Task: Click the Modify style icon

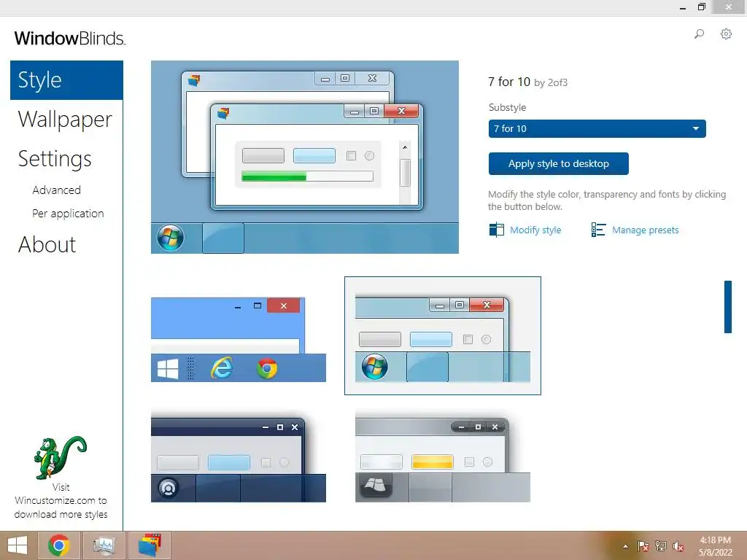Action: (x=496, y=230)
